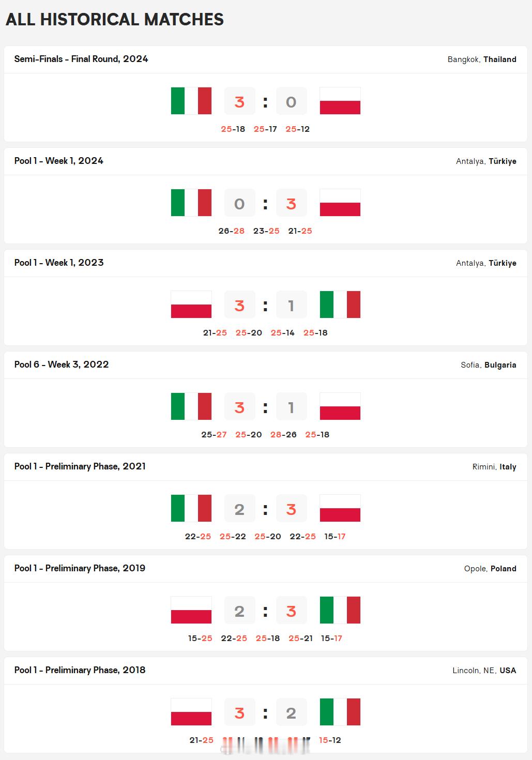Click Lincoln, NE, USA location label
The height and width of the screenshot is (760, 532).
[x=484, y=671]
